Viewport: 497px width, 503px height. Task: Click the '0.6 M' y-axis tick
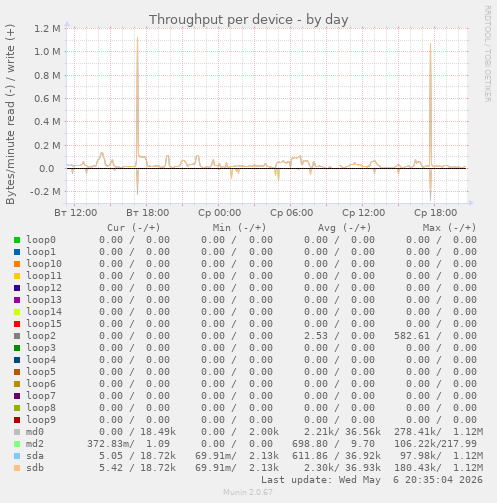(47, 99)
